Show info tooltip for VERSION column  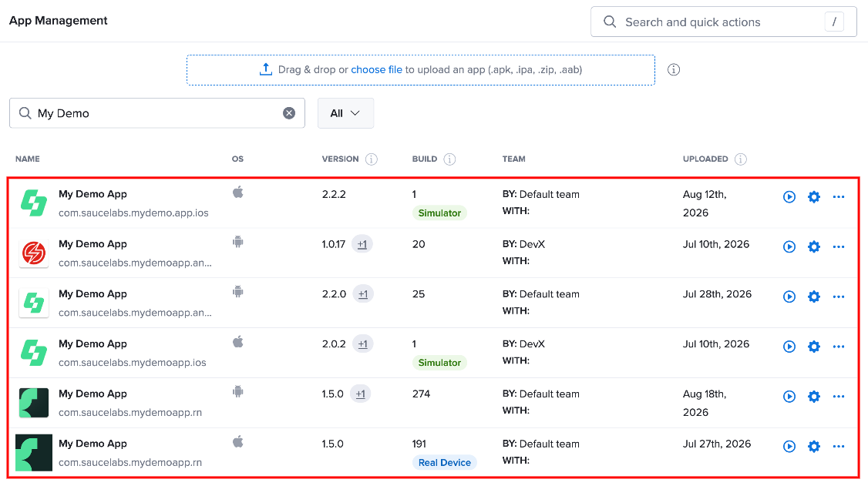[372, 159]
